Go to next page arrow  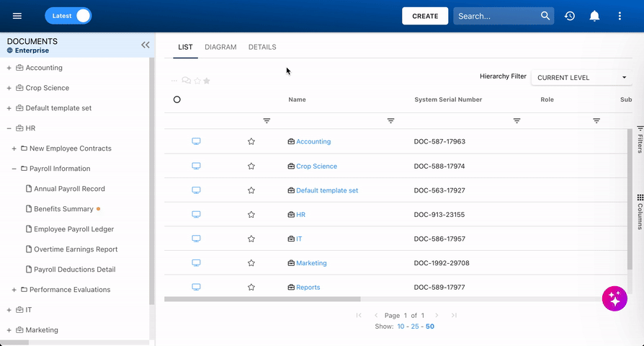click(437, 315)
